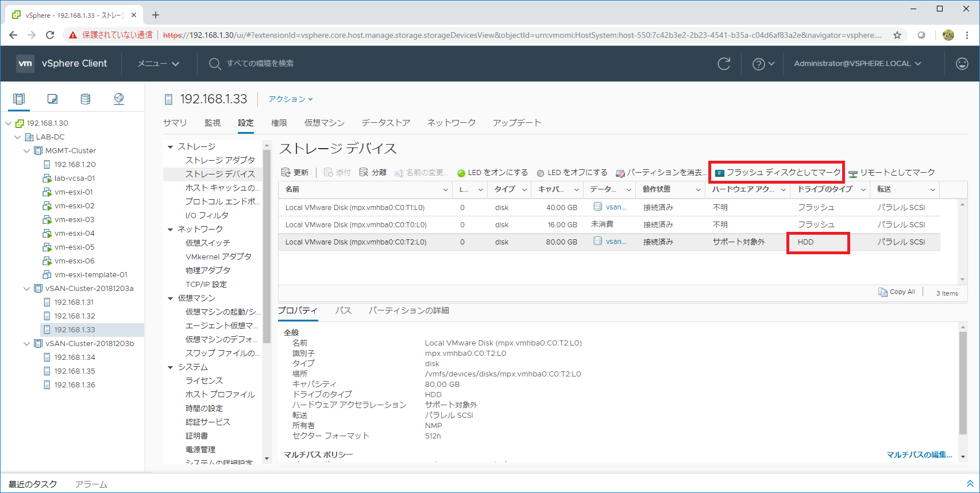Click 分離 detach device toolbar button
Viewport: 980px width, 493px height.
(373, 172)
